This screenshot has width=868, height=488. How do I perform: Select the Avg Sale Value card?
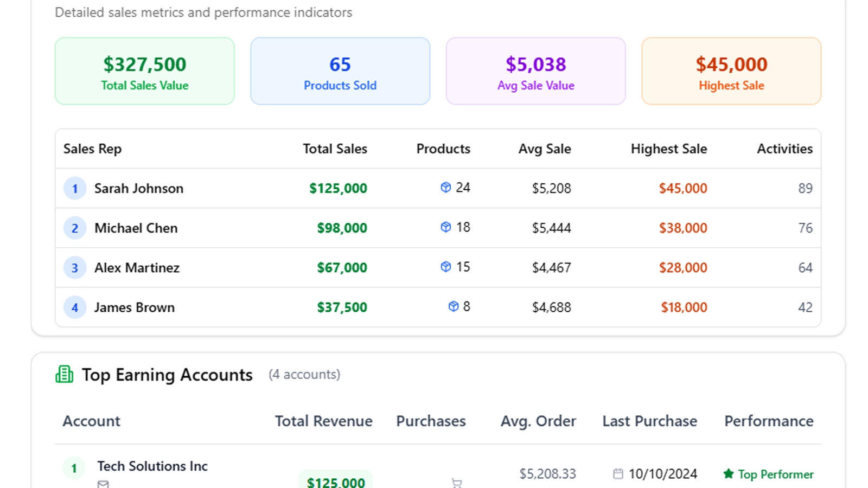(x=535, y=71)
